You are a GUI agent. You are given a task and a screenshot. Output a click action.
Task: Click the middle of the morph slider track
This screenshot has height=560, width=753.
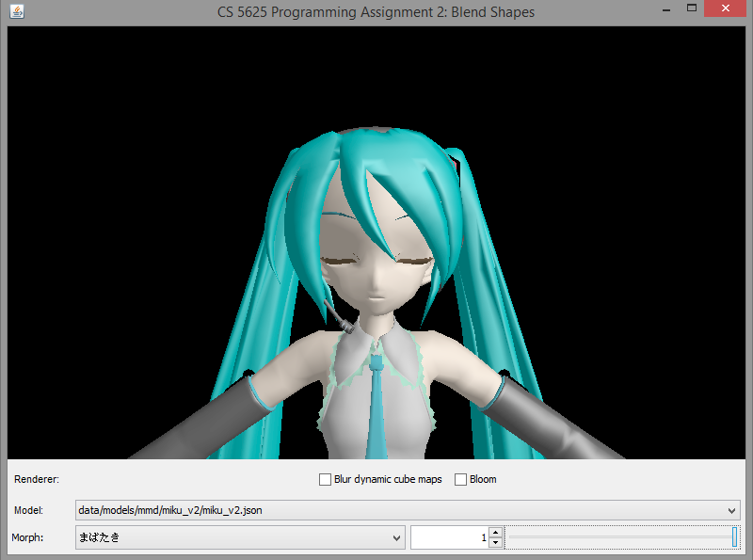click(x=621, y=537)
